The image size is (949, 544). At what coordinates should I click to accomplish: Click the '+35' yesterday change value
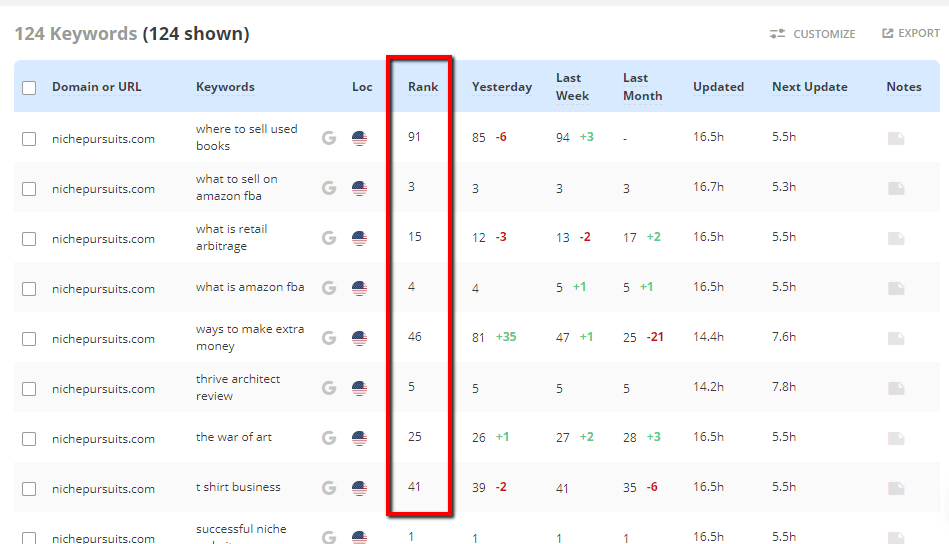(506, 336)
